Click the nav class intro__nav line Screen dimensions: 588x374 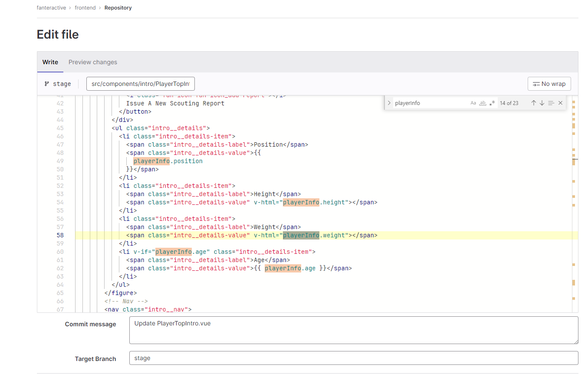tap(148, 309)
